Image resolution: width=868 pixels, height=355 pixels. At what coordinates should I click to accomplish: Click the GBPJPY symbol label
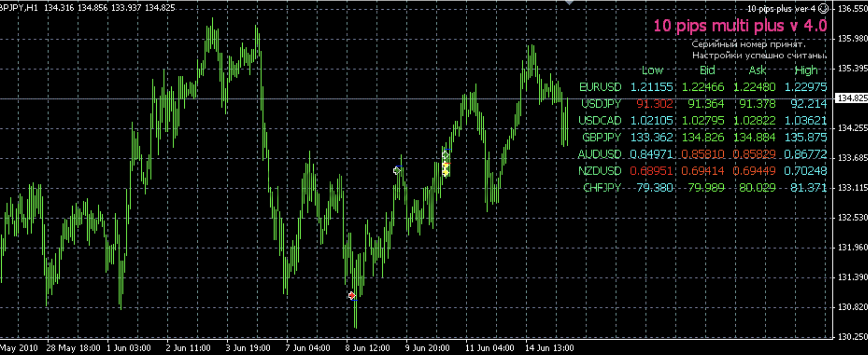pyautogui.click(x=601, y=137)
